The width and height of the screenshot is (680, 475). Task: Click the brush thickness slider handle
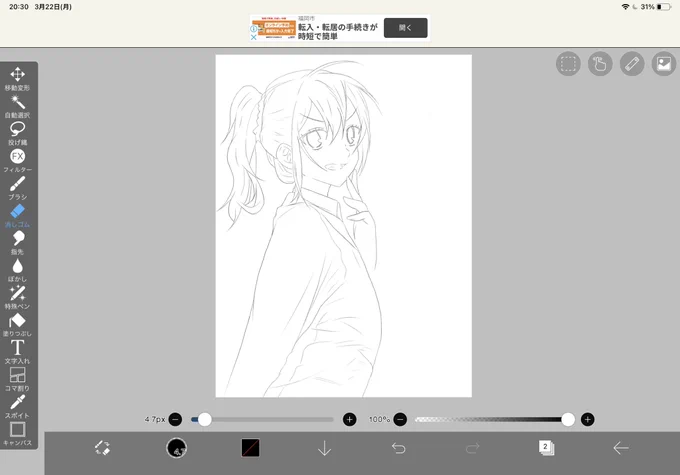[x=205, y=419]
